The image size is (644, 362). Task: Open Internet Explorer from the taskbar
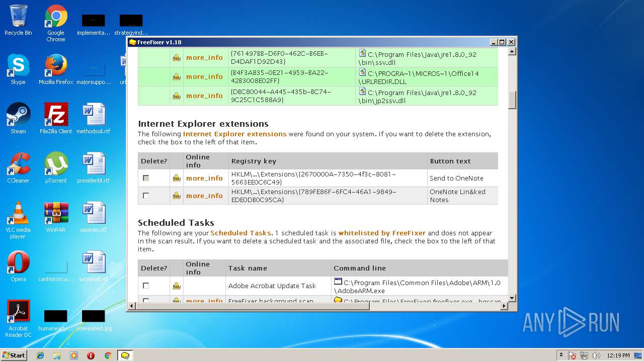40,355
